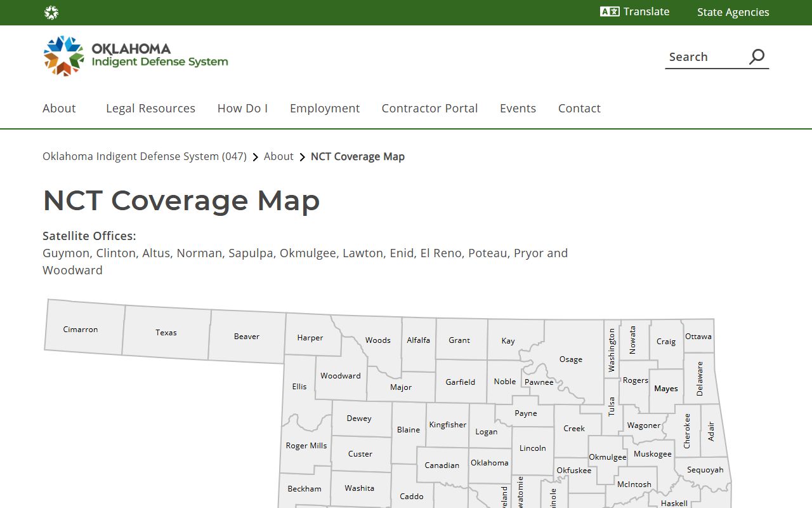
Task: Open the Oklahoma Indigent Defense System logo
Action: point(136,56)
